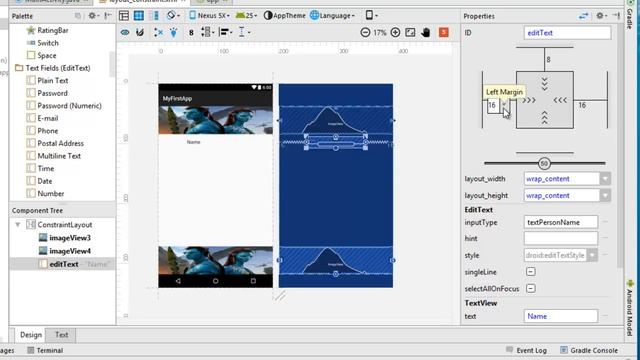The height and width of the screenshot is (360, 640).
Task: Open the layout_width dropdown
Action: tap(605, 179)
